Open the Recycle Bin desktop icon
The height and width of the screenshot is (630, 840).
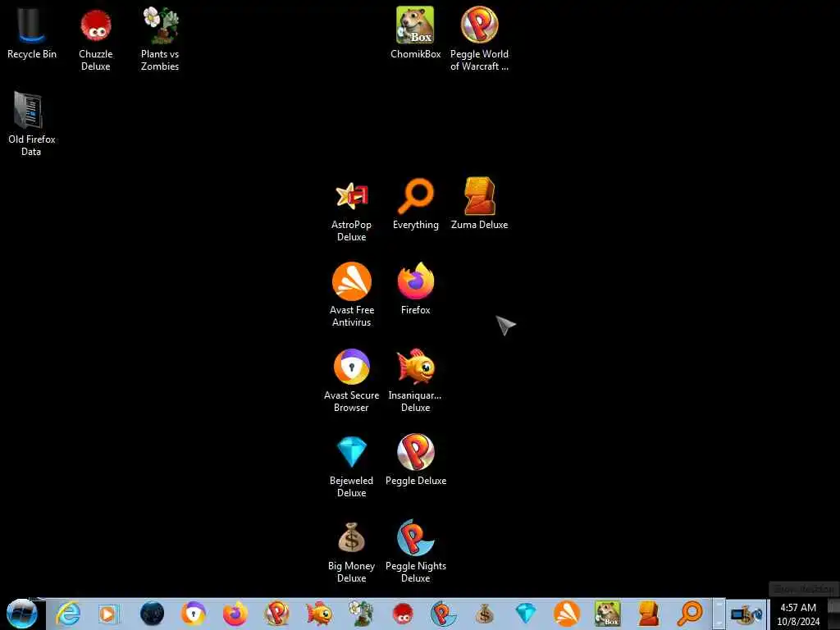click(x=32, y=33)
